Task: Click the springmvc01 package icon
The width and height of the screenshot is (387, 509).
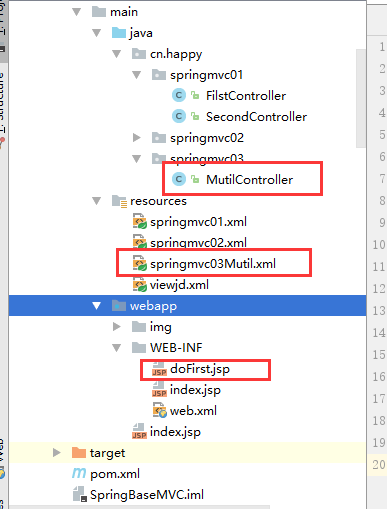Action: coord(159,75)
